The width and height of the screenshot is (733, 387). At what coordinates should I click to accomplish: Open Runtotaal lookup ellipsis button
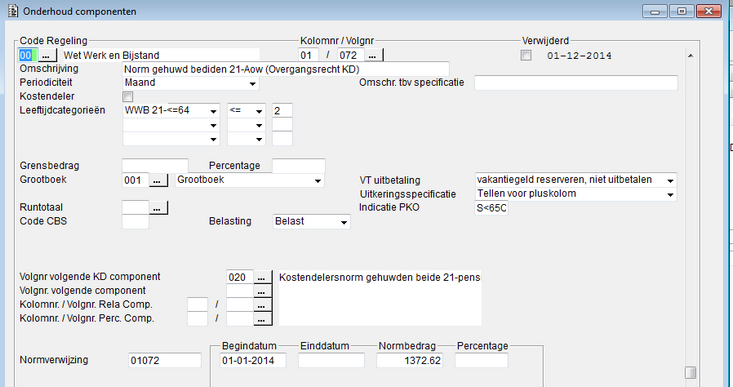pos(158,208)
